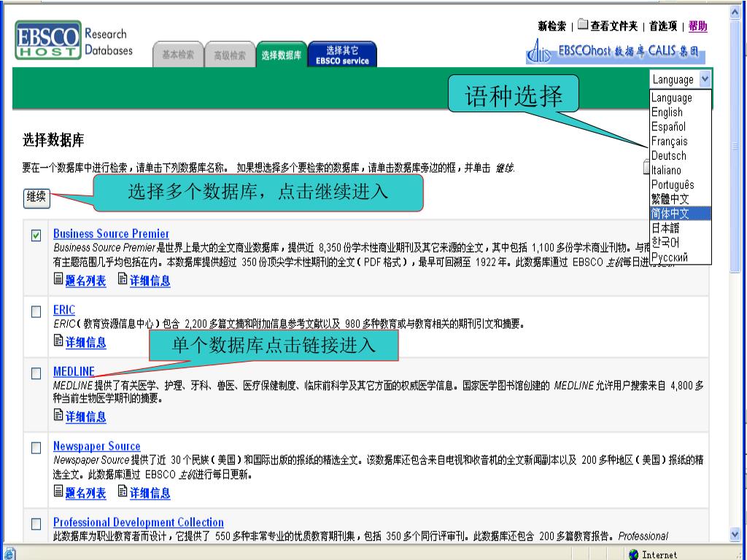
Task: Open Professional Development Collection link
Action: pyautogui.click(x=138, y=522)
